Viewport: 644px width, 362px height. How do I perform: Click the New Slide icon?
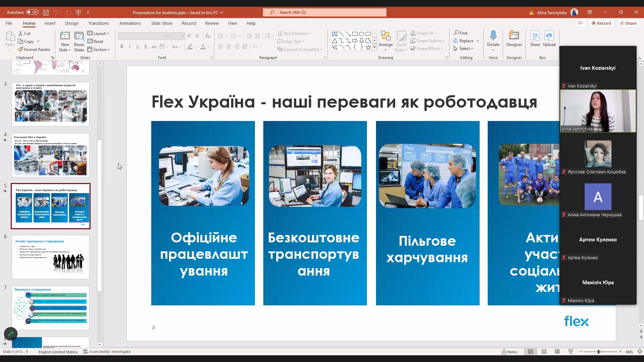point(65,36)
